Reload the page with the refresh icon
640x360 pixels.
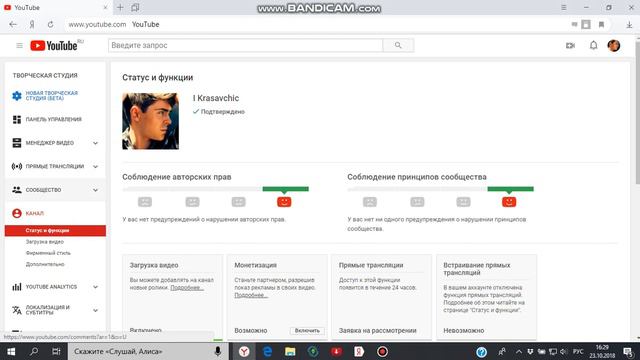coord(50,24)
